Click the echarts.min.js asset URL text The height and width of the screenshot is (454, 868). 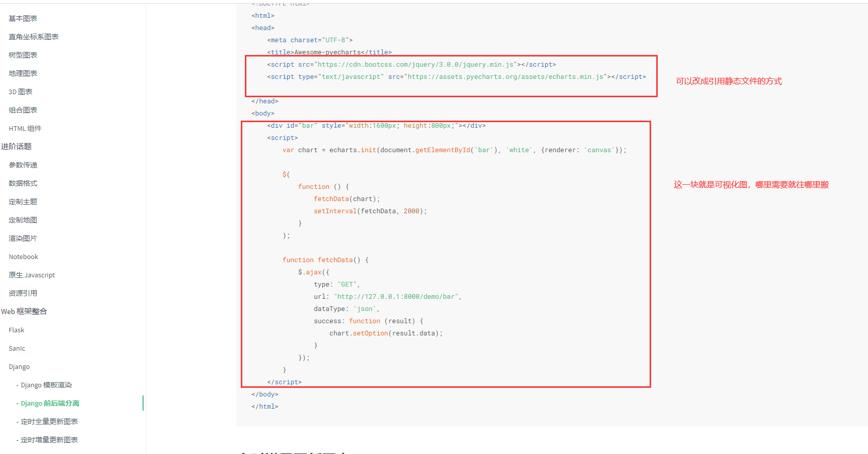coord(506,77)
